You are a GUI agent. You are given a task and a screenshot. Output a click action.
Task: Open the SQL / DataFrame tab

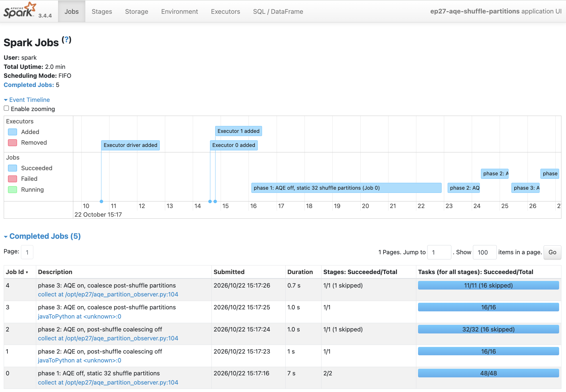coord(278,11)
